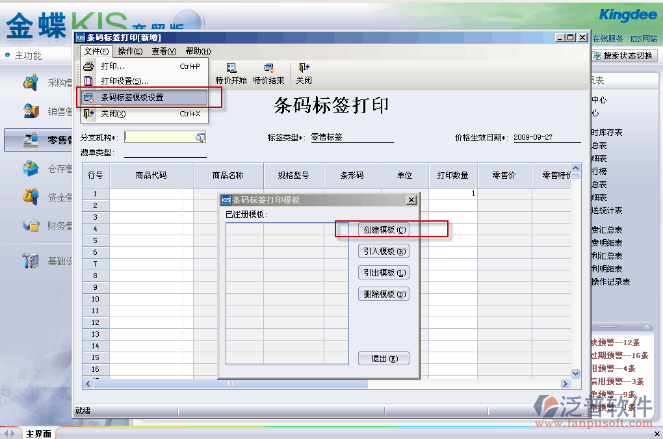Click the printer icon beside 打印

88,66
